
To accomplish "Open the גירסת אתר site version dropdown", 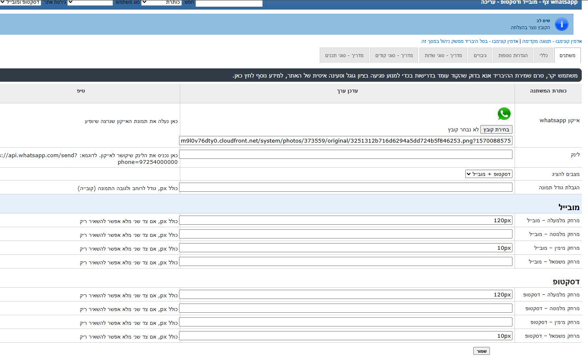I will coord(21,3).
